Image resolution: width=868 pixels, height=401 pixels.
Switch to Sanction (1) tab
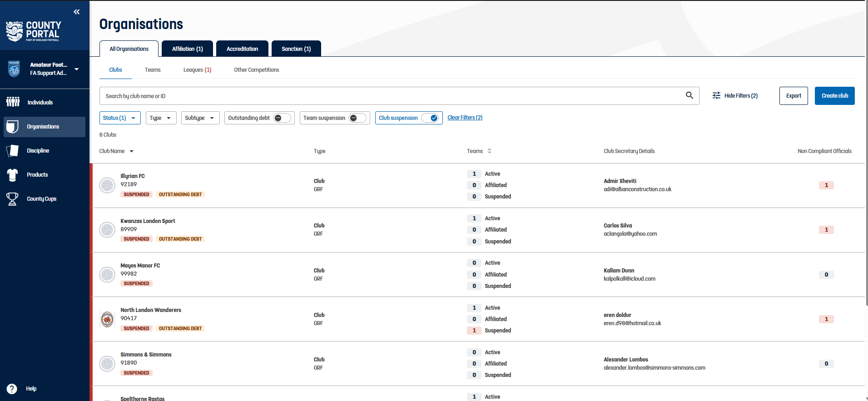pos(296,49)
